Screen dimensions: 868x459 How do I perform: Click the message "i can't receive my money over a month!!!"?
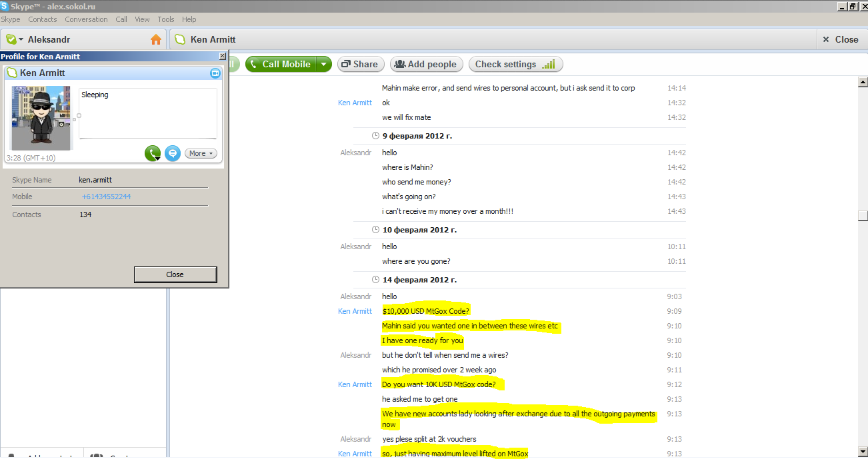(448, 211)
